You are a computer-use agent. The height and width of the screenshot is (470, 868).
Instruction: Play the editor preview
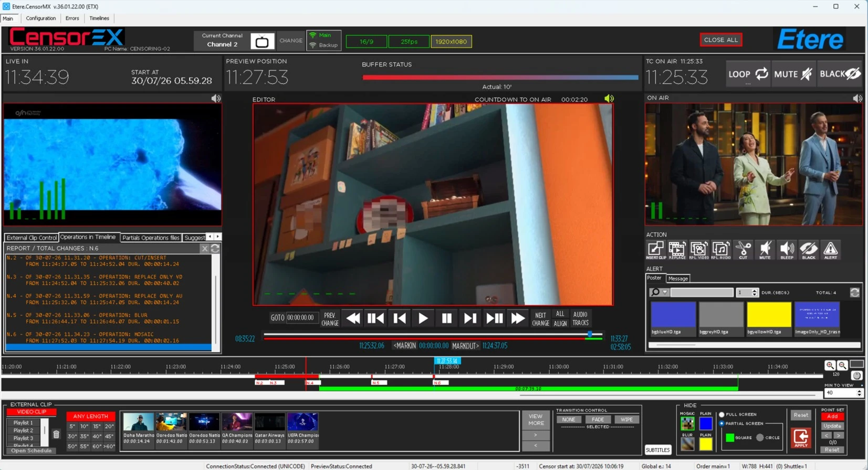pyautogui.click(x=423, y=318)
